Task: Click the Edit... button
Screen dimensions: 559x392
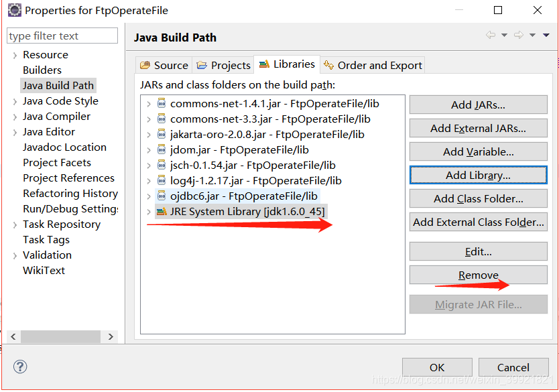Action: [x=478, y=251]
